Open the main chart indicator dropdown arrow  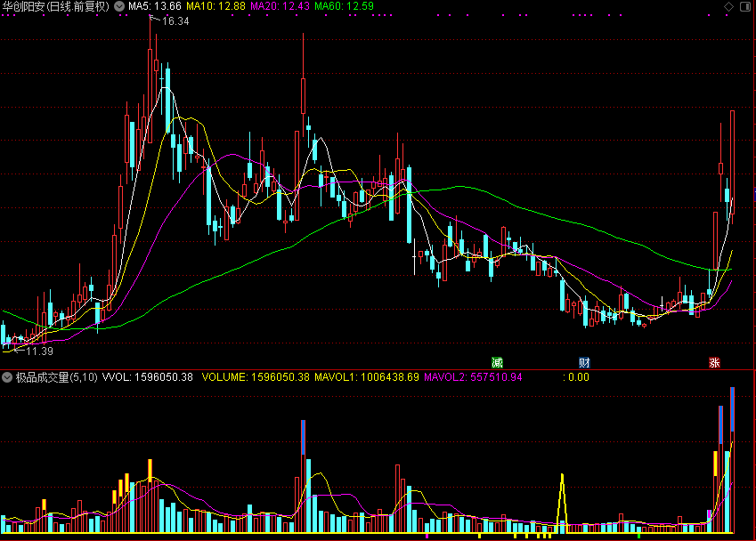(119, 7)
